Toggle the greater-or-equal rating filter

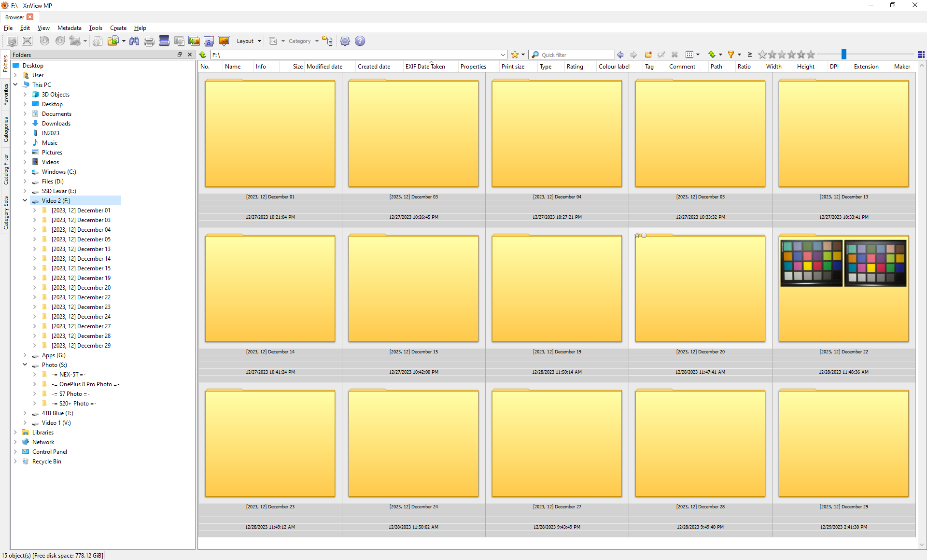point(749,55)
